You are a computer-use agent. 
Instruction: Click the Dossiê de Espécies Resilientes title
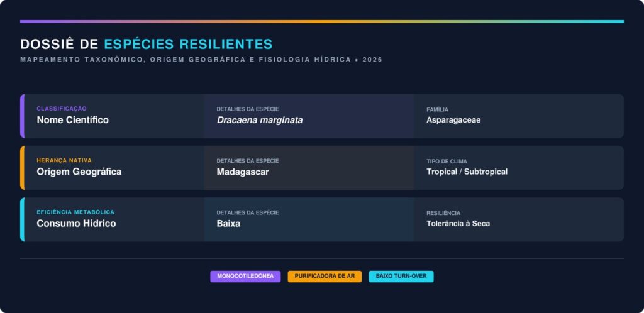click(146, 44)
